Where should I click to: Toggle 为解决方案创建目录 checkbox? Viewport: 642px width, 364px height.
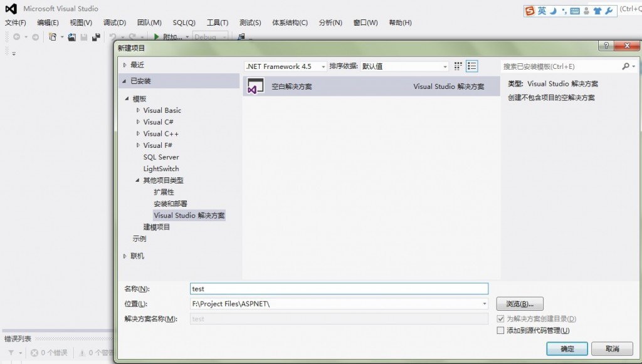click(500, 319)
